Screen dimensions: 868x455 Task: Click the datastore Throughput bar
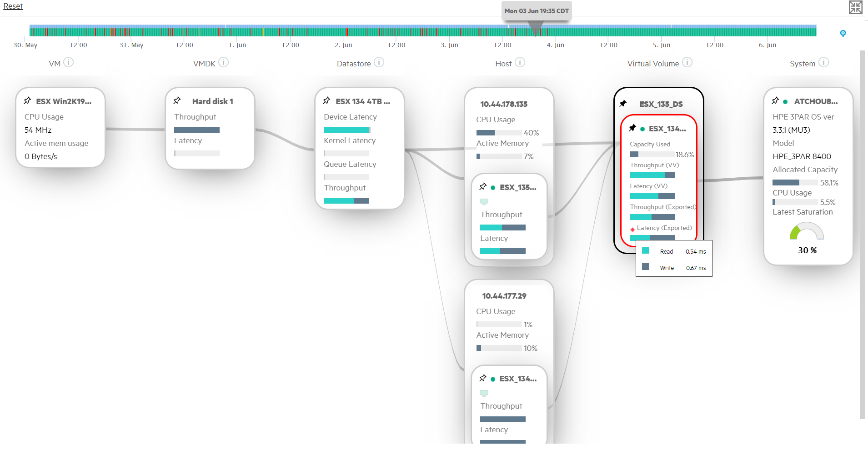pyautogui.click(x=346, y=201)
